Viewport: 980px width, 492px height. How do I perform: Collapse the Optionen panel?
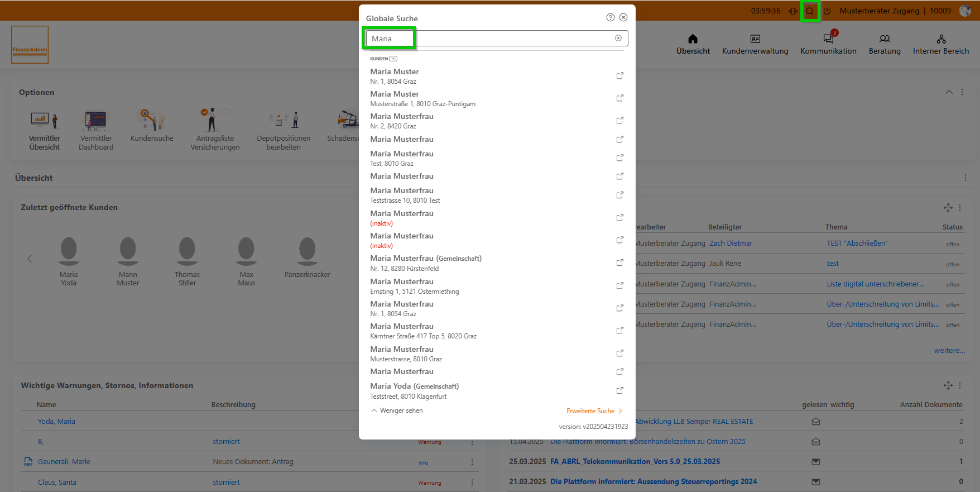click(x=949, y=92)
